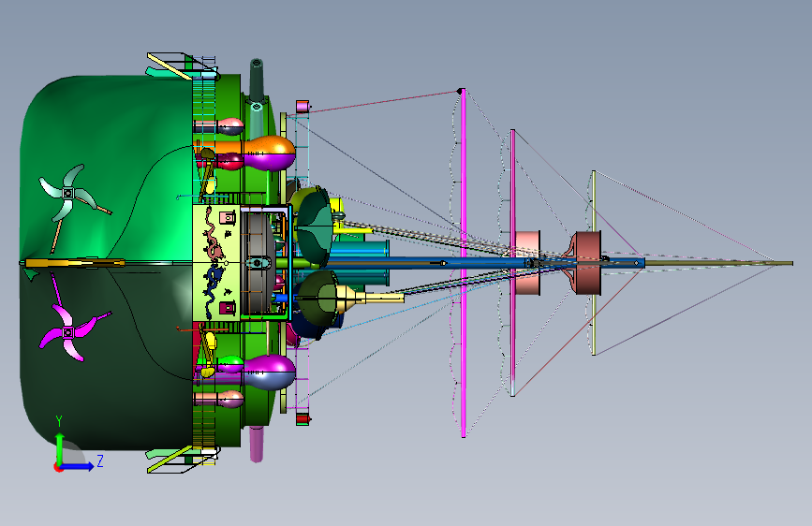The image size is (812, 526).
Task: Click the blue Z axis arrow of the triad
Action: 78,466
